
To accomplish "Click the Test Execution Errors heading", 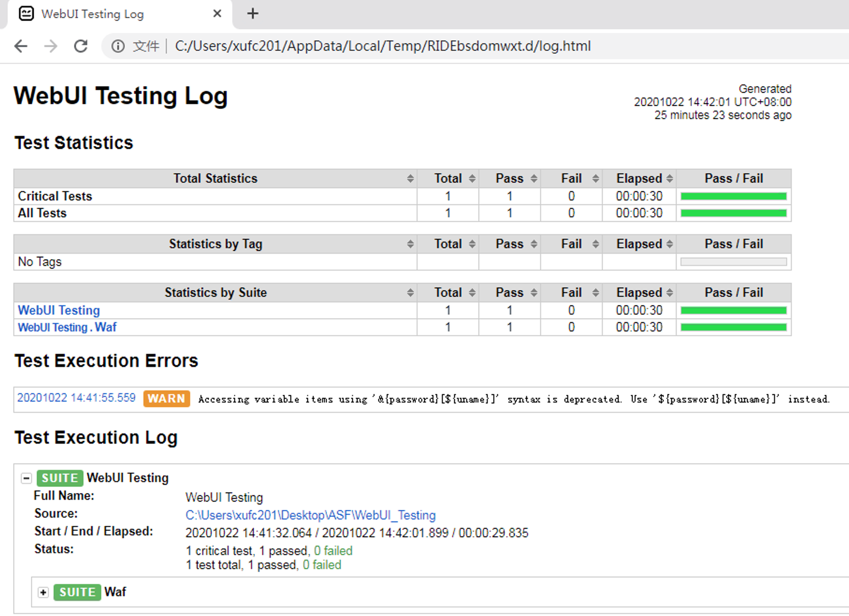I will pos(106,361).
